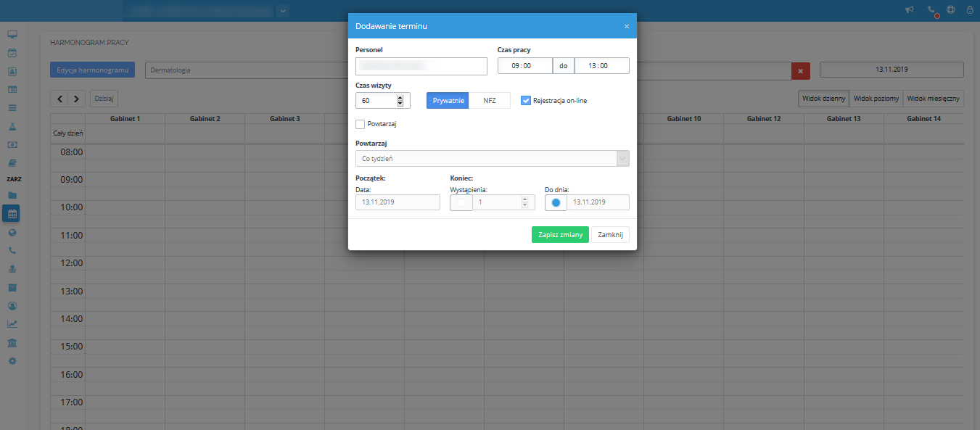The image size is (980, 430).
Task: Click the Czas wizyty field showing 60
Action: pyautogui.click(x=383, y=100)
